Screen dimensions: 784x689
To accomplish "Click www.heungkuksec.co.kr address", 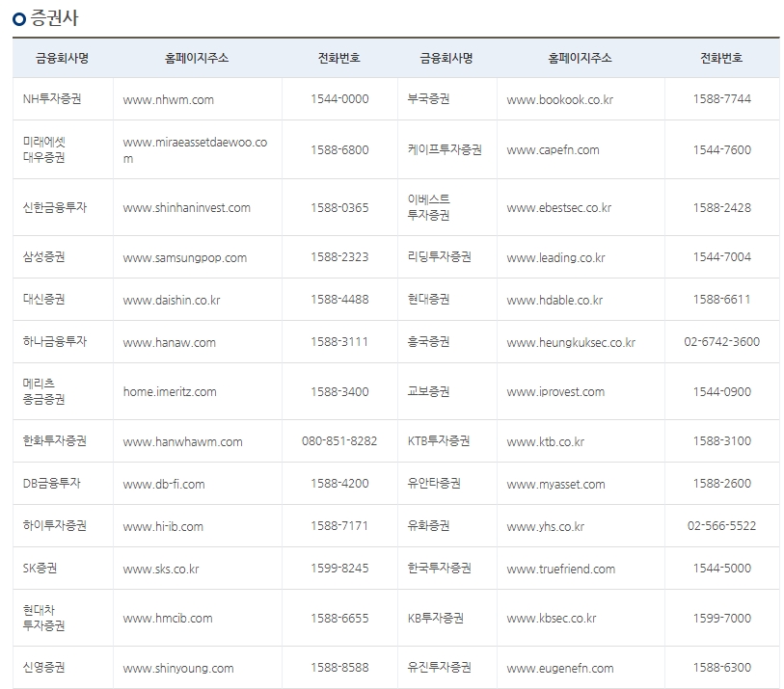I will point(571,343).
